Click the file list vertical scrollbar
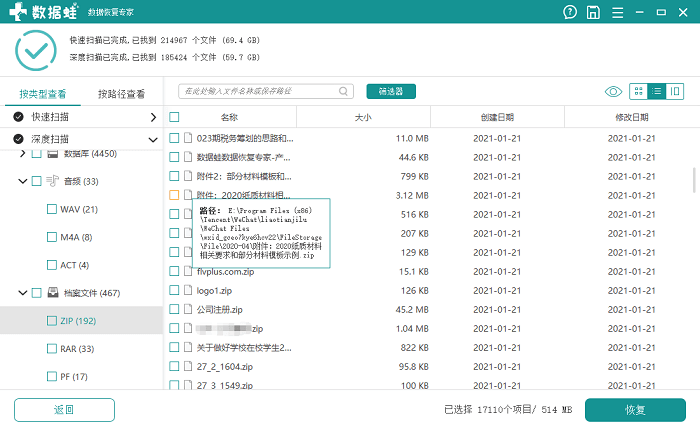 pyautogui.click(x=694, y=180)
